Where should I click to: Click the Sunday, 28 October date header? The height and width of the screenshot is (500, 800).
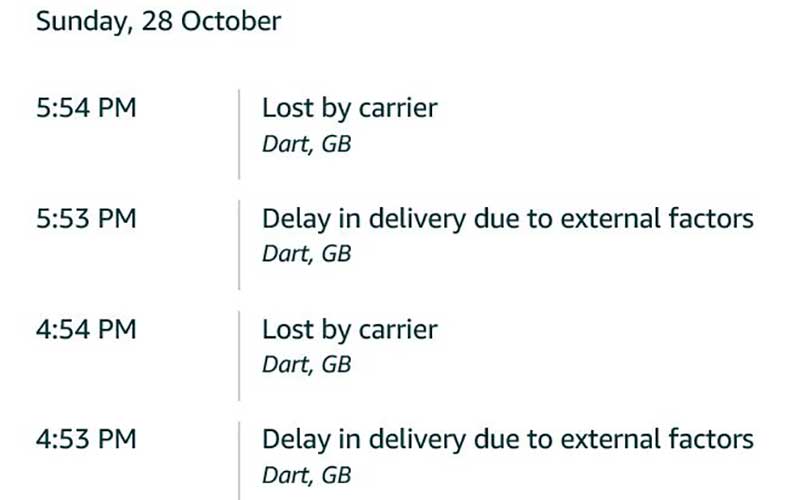158,22
